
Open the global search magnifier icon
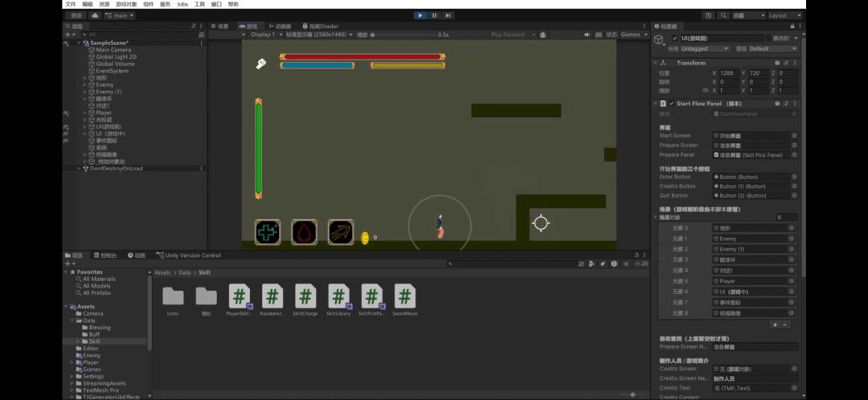point(723,15)
